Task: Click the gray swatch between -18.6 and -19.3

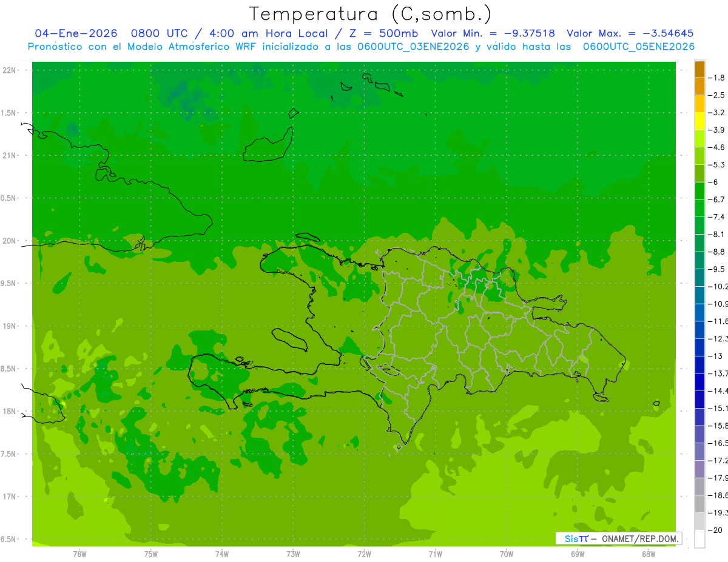Action: coord(699,504)
